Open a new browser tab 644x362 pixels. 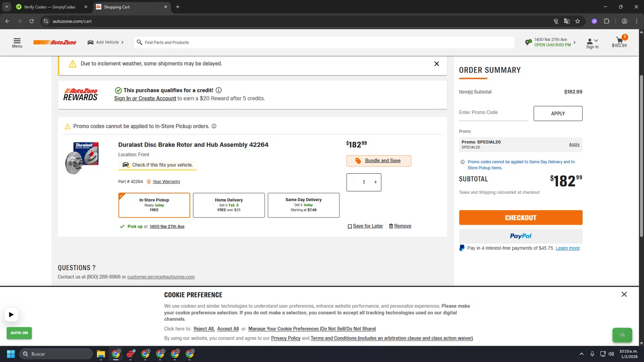point(178,7)
